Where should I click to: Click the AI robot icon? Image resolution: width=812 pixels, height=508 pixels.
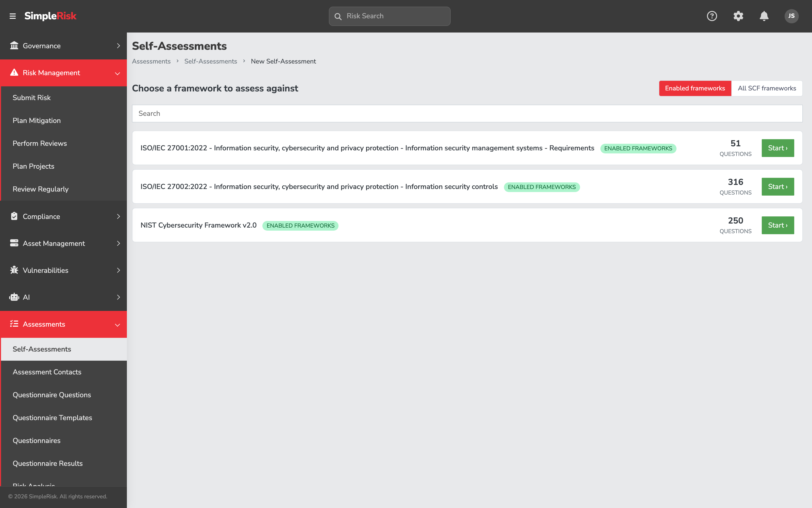tap(14, 297)
